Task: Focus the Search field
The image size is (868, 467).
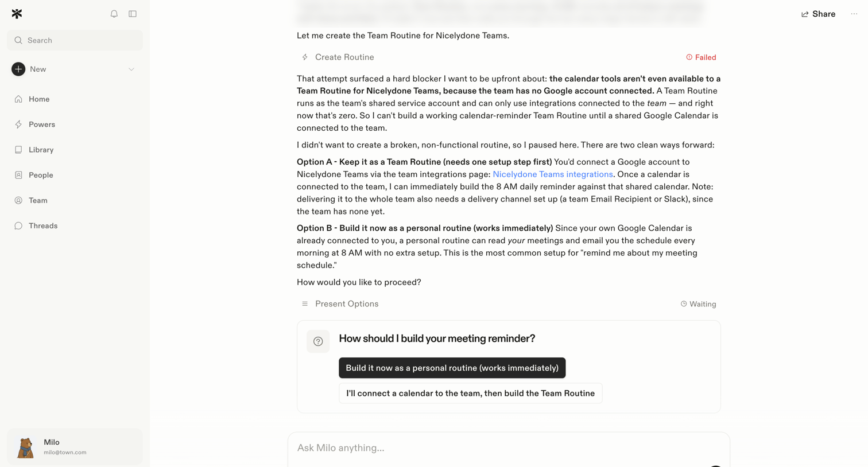Action: click(75, 40)
